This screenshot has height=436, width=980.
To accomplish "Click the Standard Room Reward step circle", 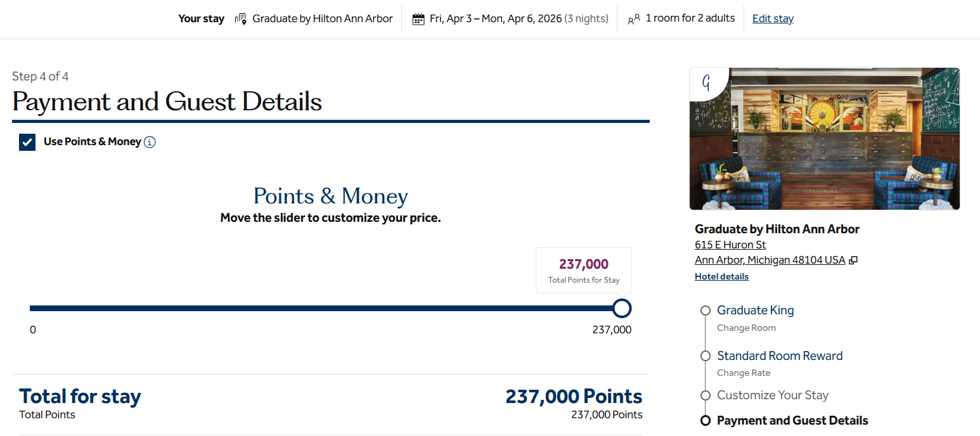I will tap(706, 356).
